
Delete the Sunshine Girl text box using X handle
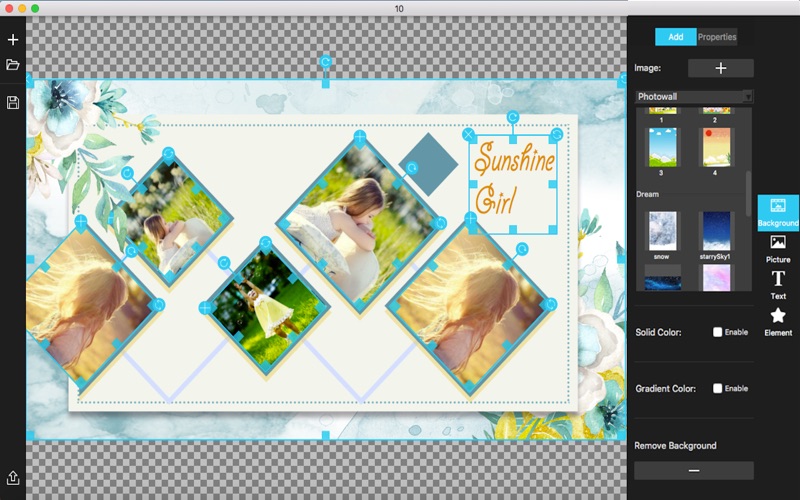coord(468,134)
